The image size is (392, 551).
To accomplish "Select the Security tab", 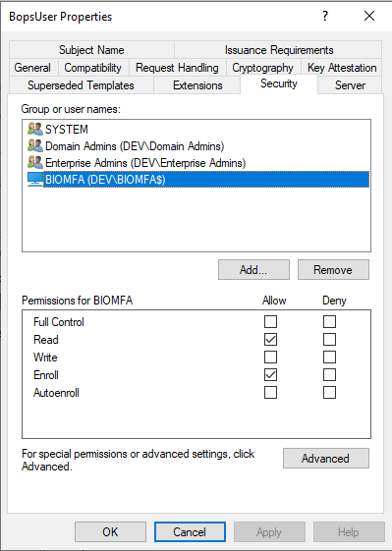I will (279, 83).
